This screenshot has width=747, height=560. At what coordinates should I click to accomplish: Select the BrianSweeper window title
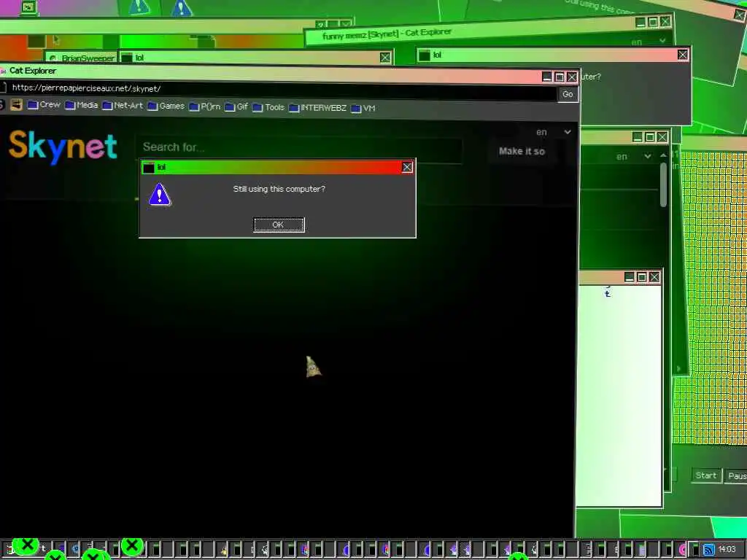88,58
